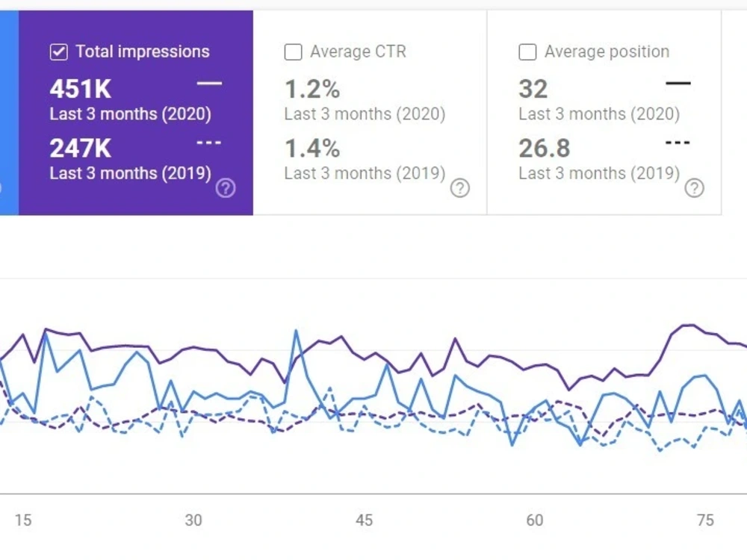Open help icon on Average CTR card

[x=459, y=188]
